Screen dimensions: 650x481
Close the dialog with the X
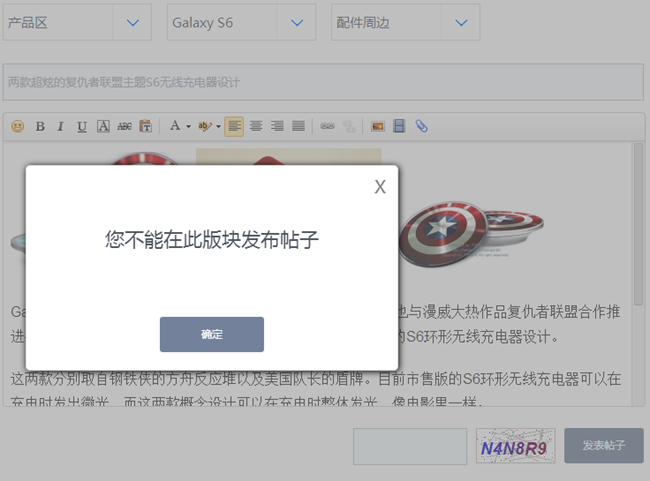[x=380, y=187]
